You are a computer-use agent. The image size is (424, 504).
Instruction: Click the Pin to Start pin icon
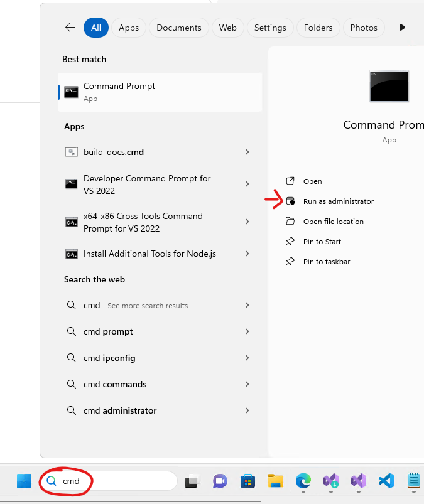coord(290,242)
